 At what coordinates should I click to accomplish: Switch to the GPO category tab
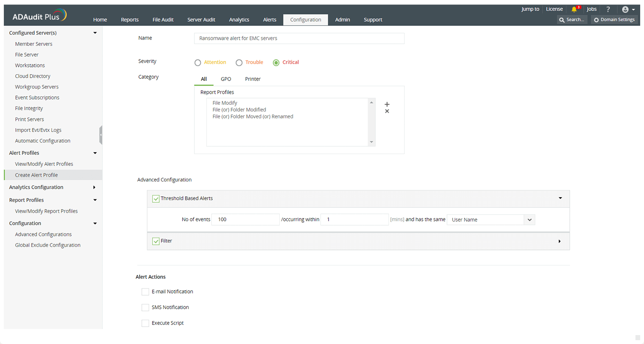[x=226, y=79]
